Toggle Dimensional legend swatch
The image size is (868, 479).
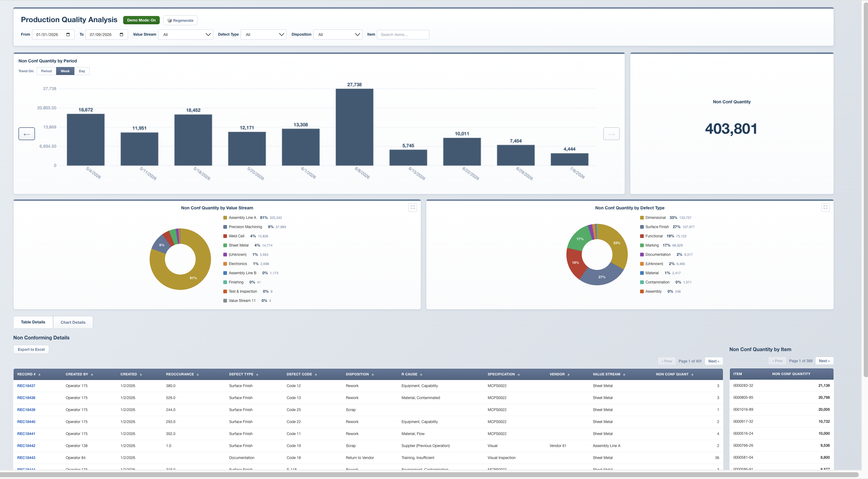click(x=642, y=218)
